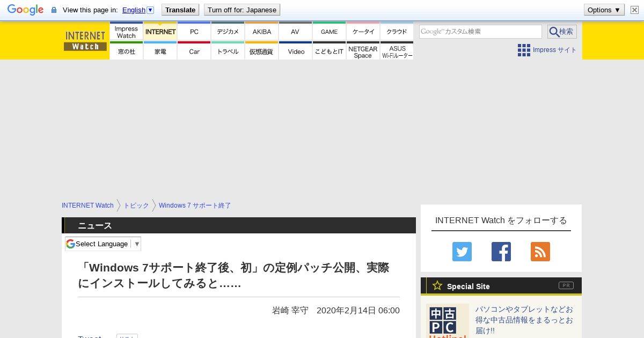The width and height of the screenshot is (644, 338).
Task: Follow INTERNET Watch on Twitter
Action: click(x=462, y=252)
